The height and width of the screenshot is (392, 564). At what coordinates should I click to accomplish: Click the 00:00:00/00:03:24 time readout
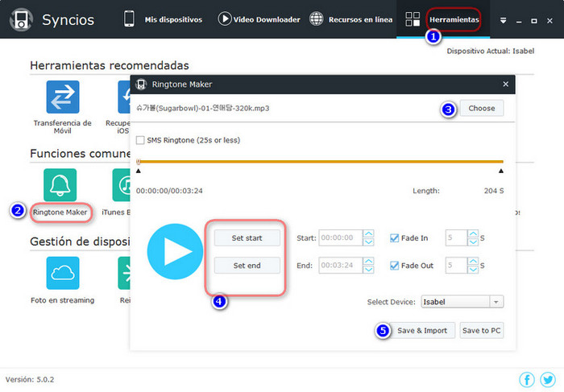(x=169, y=191)
